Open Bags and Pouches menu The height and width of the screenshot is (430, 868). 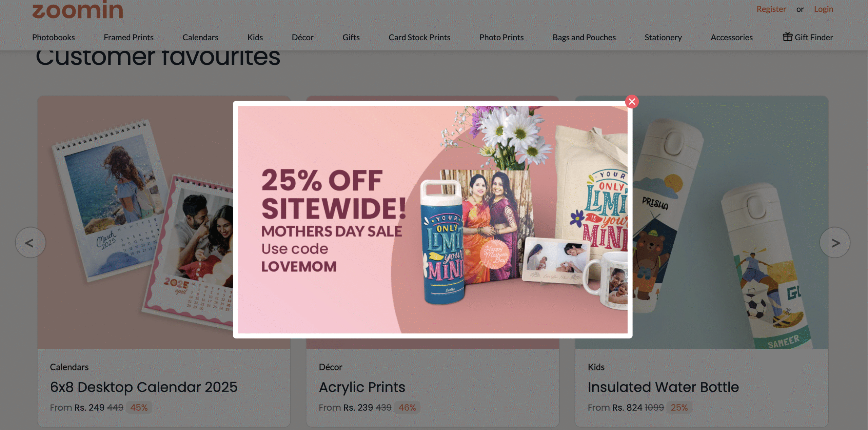(x=584, y=37)
